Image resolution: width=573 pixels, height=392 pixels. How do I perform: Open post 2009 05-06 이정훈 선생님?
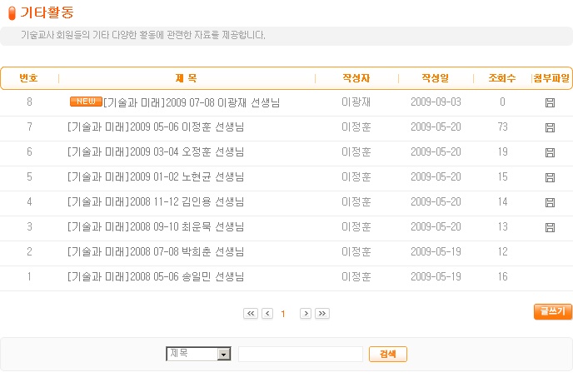click(155, 127)
